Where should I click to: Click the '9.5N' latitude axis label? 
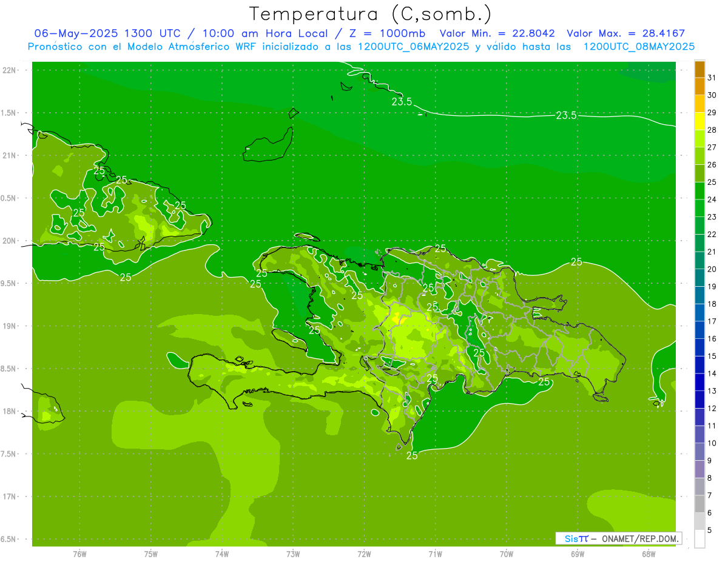9,283
